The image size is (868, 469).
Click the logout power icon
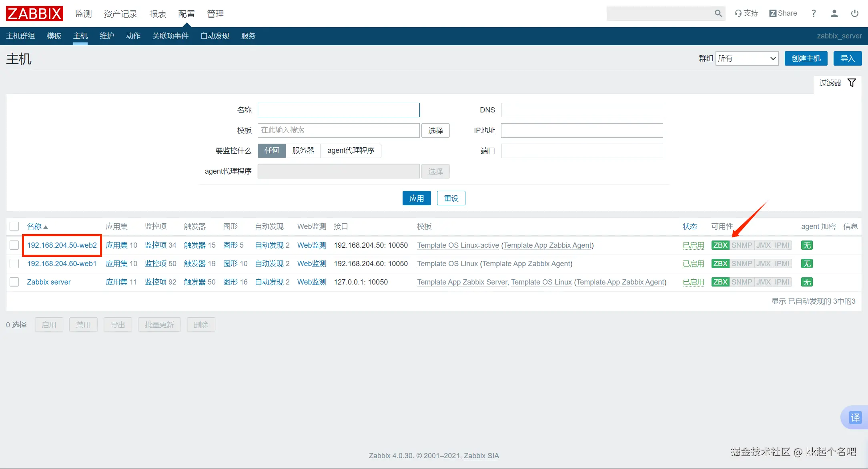point(854,13)
